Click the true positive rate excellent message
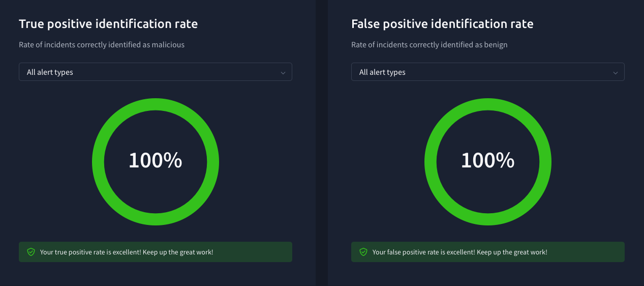The height and width of the screenshot is (286, 644). 127,252
